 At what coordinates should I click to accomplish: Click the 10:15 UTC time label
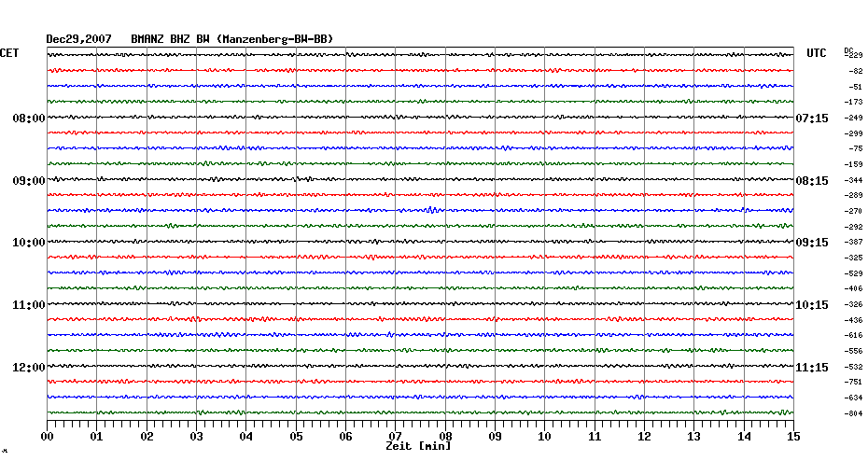click(x=812, y=305)
